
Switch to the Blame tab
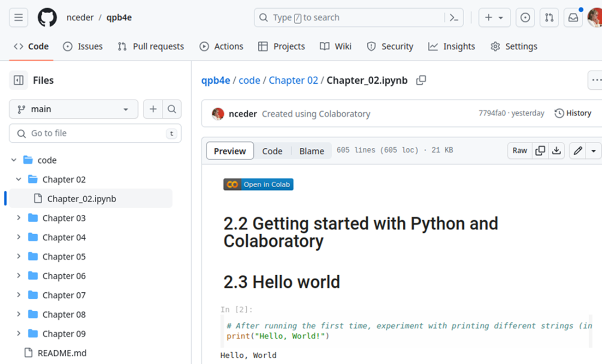point(311,151)
